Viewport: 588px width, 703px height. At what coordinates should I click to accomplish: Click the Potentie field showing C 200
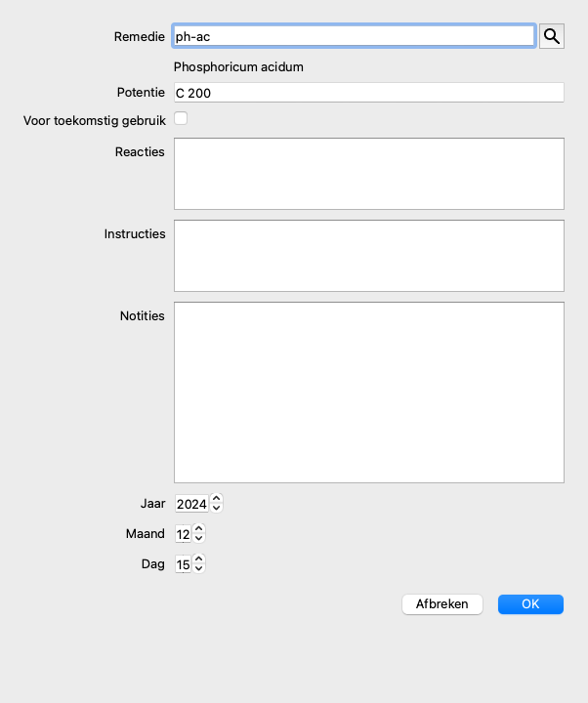pyautogui.click(x=368, y=93)
